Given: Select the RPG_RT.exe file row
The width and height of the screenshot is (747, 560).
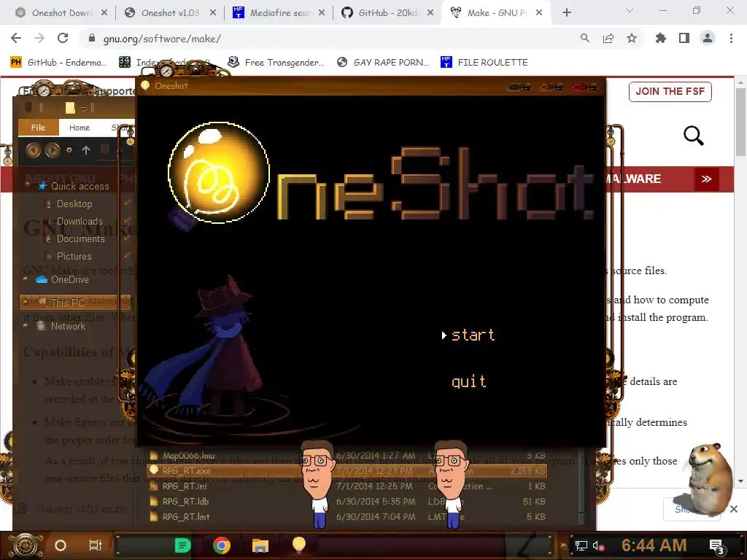Looking at the screenshot, I should tap(347, 471).
